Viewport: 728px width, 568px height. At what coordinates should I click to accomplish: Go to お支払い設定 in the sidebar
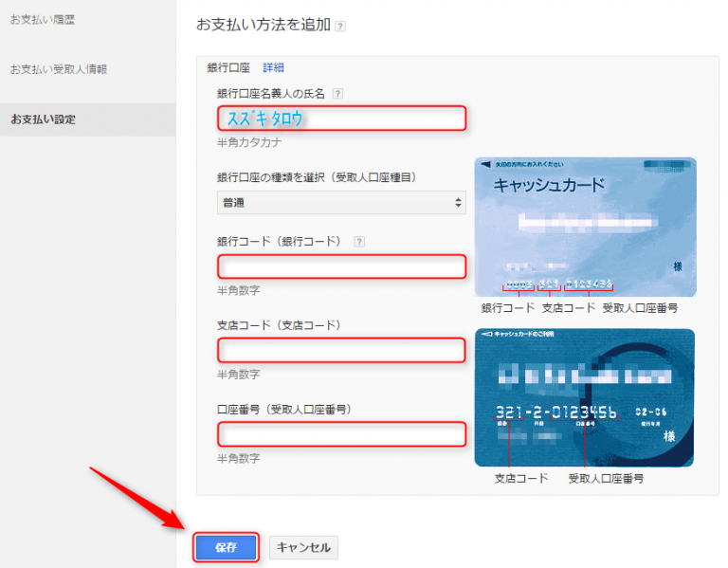[x=43, y=119]
